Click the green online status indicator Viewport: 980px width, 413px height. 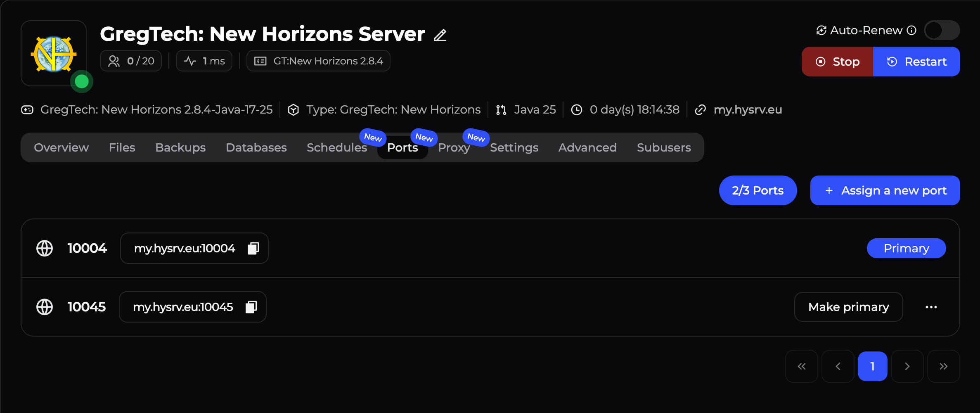(81, 81)
